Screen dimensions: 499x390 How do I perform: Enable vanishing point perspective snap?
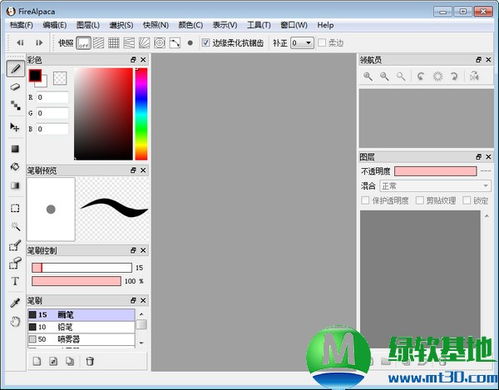[129, 43]
